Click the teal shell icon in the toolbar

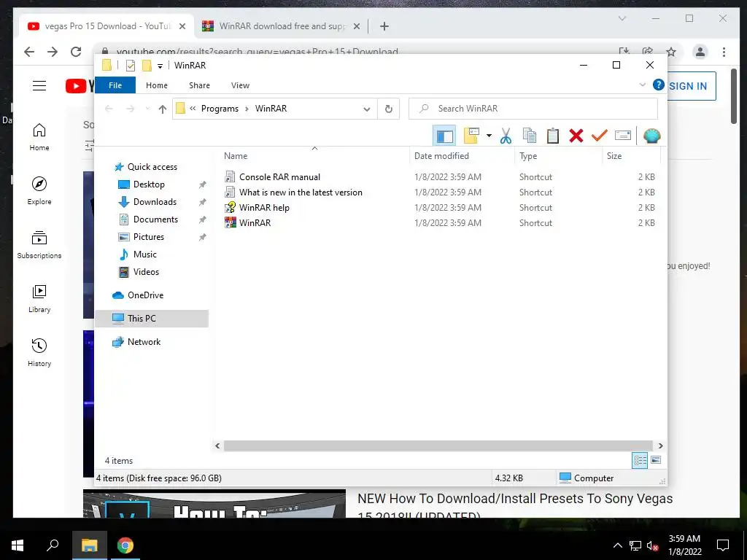tap(651, 136)
